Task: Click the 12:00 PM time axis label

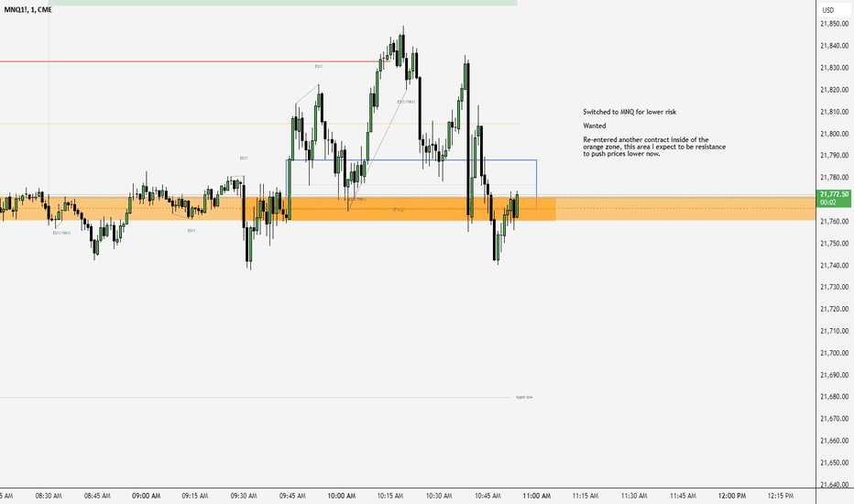Action: [x=732, y=497]
